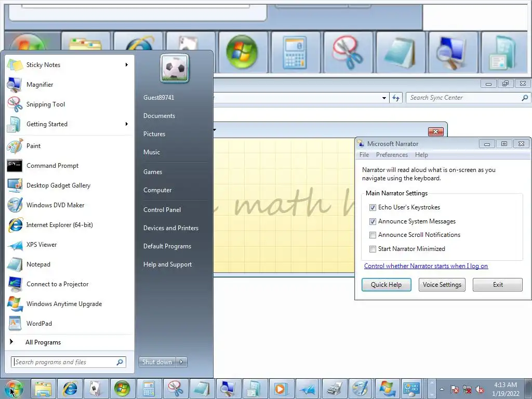532x399 pixels.
Task: Click the Shut down button
Action: point(157,362)
